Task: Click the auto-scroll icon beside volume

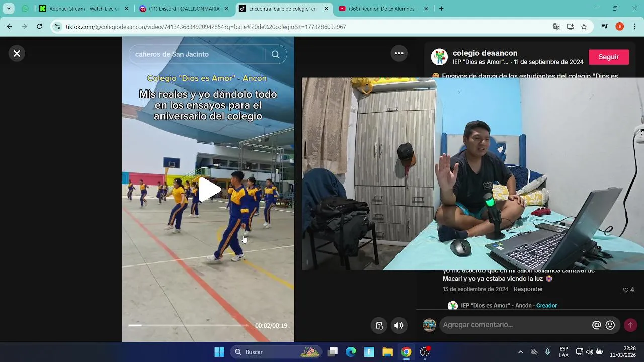Action: 380,325
